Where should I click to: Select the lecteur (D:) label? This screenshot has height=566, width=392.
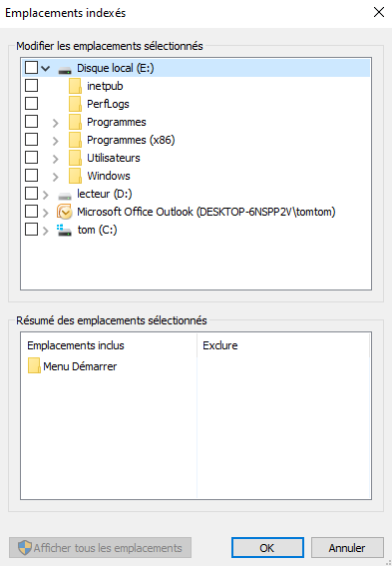105,194
